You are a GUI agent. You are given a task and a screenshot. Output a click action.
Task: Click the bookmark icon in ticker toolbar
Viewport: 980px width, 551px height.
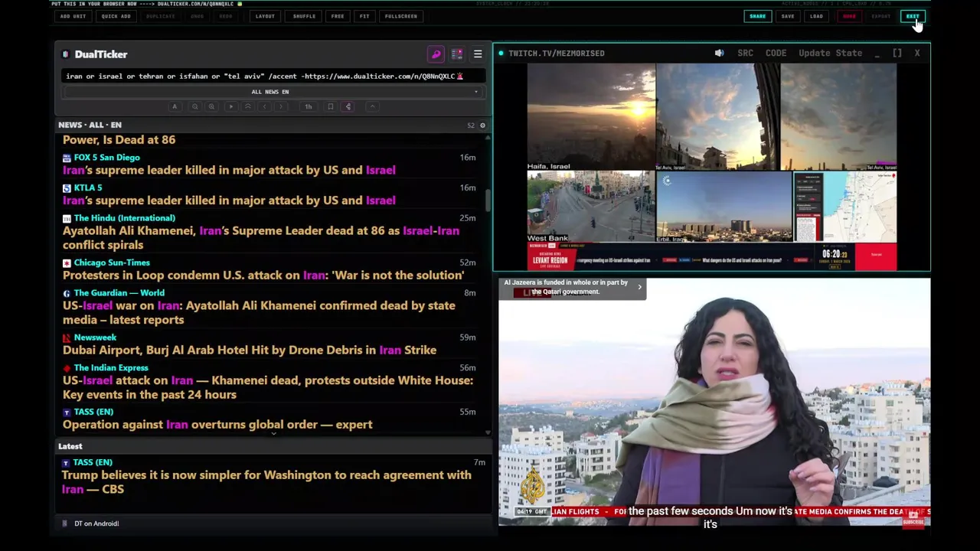tap(330, 106)
